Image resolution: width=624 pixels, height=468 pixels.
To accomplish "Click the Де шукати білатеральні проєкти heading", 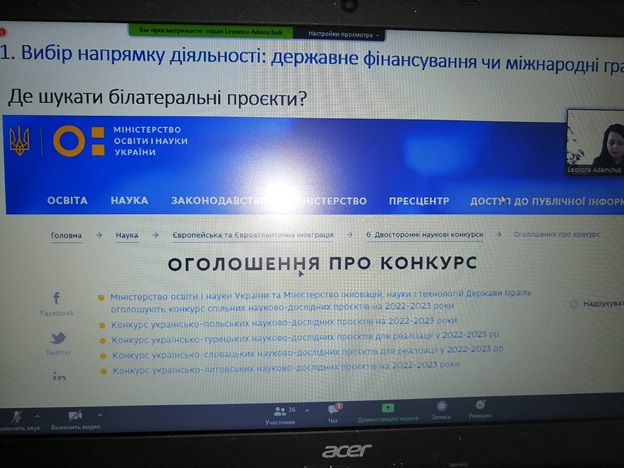I will click(x=158, y=98).
